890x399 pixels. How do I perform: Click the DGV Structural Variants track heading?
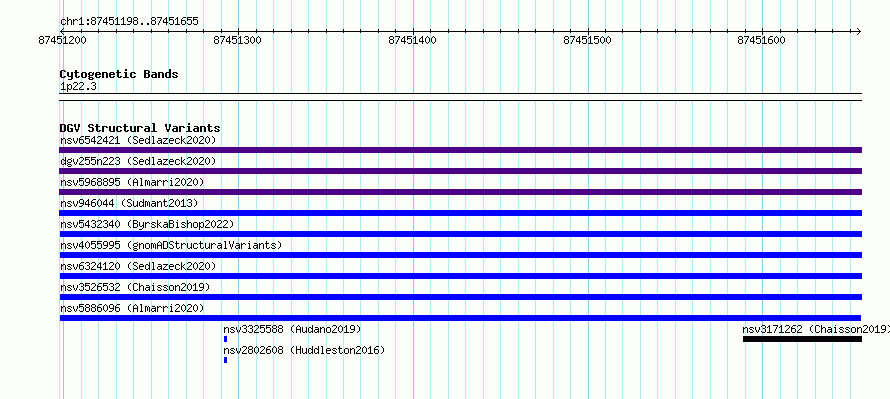tap(140, 128)
